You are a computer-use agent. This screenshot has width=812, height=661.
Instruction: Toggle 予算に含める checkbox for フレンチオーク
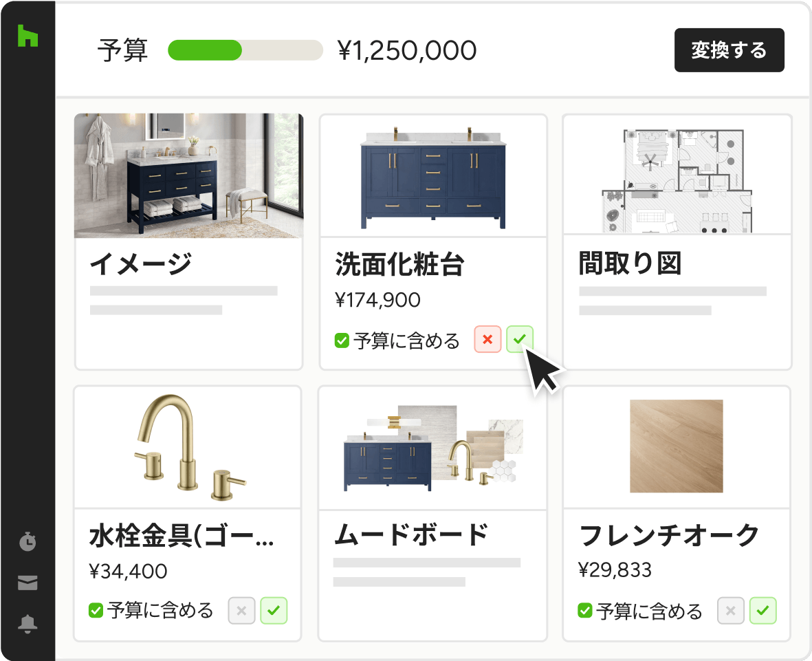pyautogui.click(x=584, y=610)
